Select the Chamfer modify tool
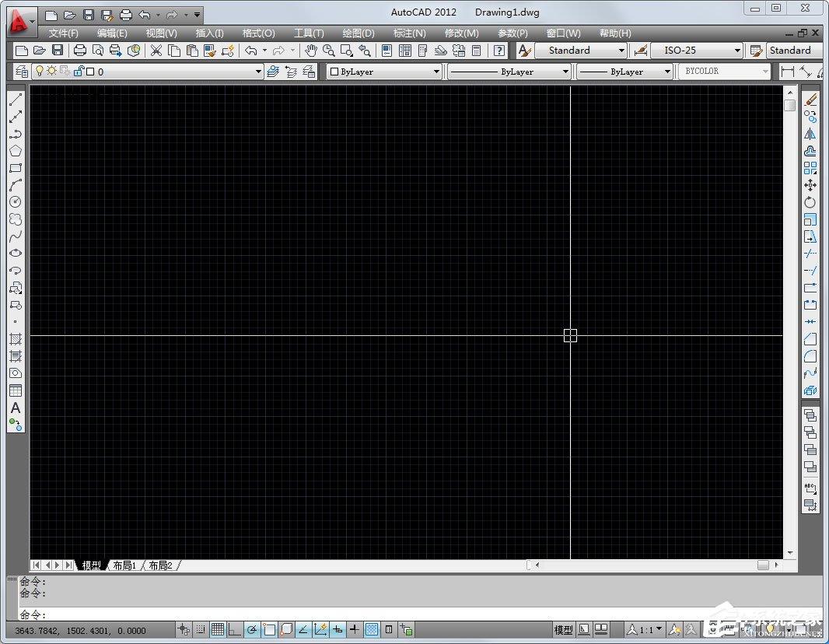The width and height of the screenshot is (829, 644). pyautogui.click(x=810, y=339)
